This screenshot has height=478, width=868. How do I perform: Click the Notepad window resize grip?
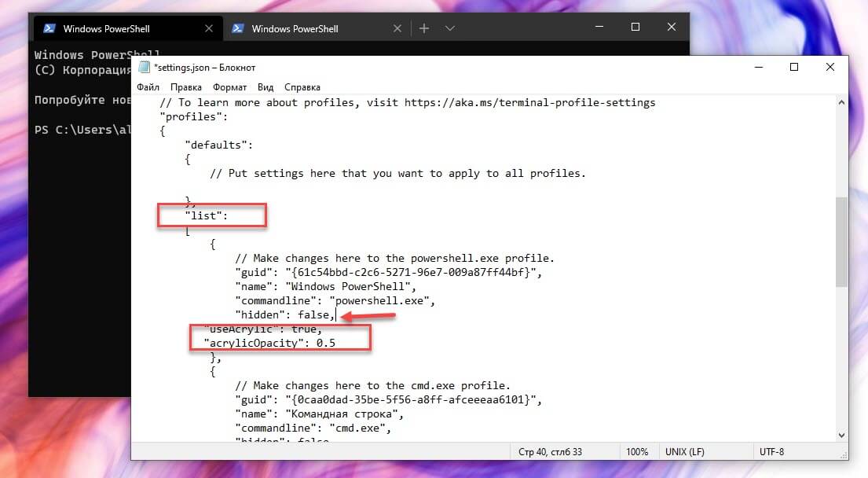[x=843, y=454]
